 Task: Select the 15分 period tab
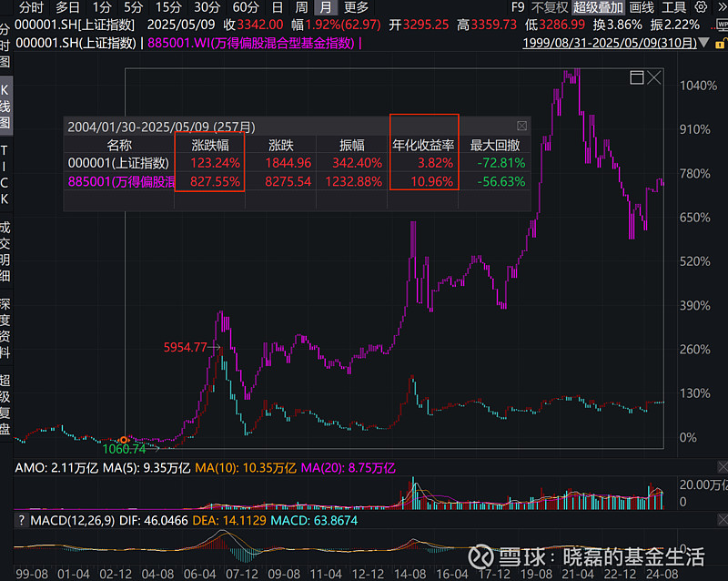tap(168, 7)
